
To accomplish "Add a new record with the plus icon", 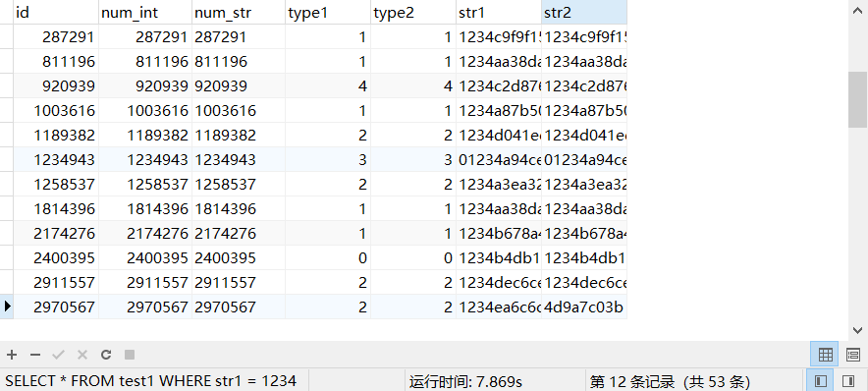I will coord(11,355).
